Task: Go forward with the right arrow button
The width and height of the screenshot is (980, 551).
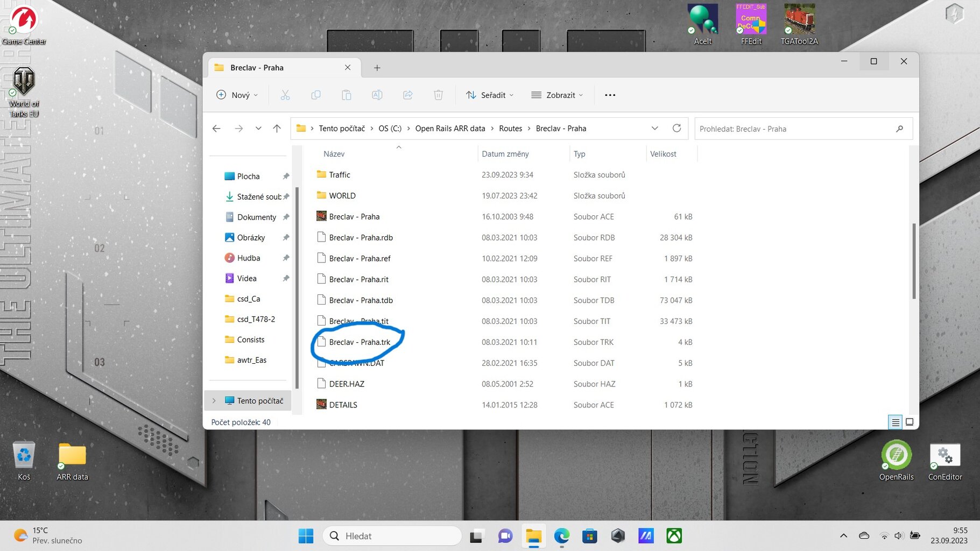Action: coord(239,129)
